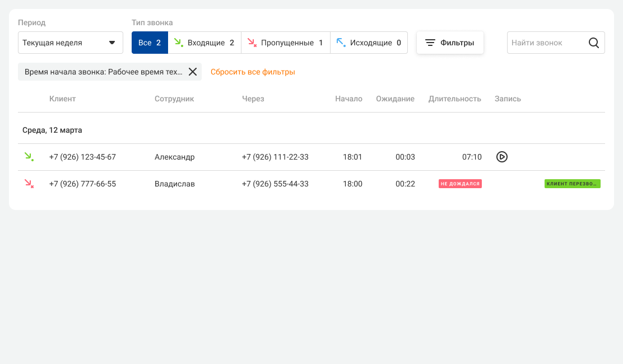The width and height of the screenshot is (623, 364).
Task: Sort by Длительность column header
Action: (454, 99)
